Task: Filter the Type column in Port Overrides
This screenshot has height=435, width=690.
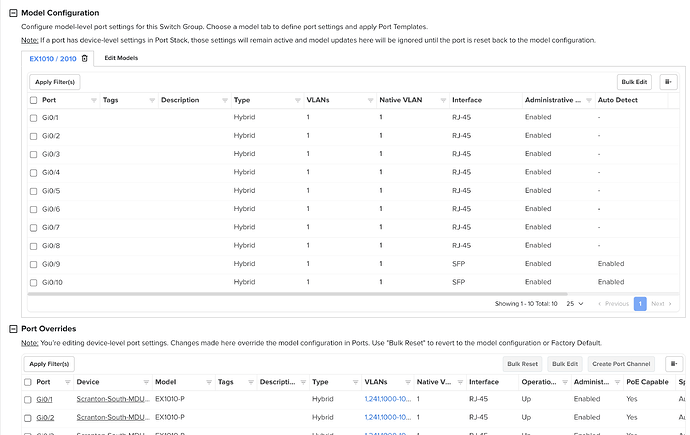Action: coord(355,382)
